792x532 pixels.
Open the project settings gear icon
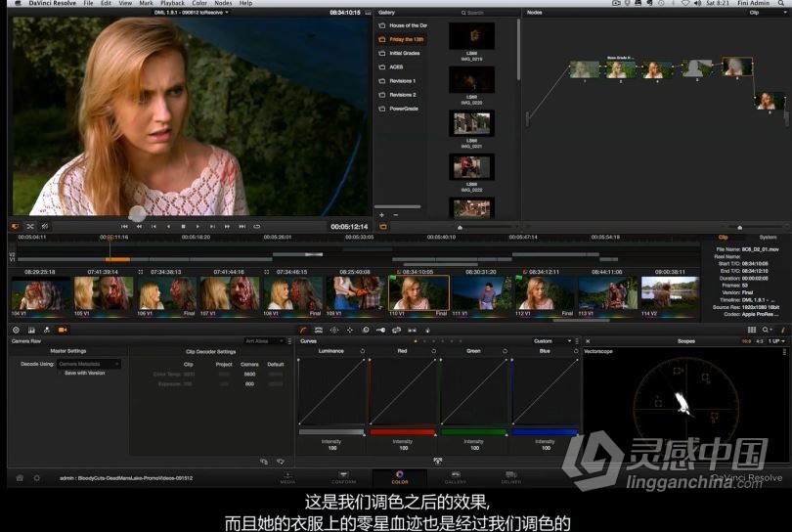(x=37, y=478)
